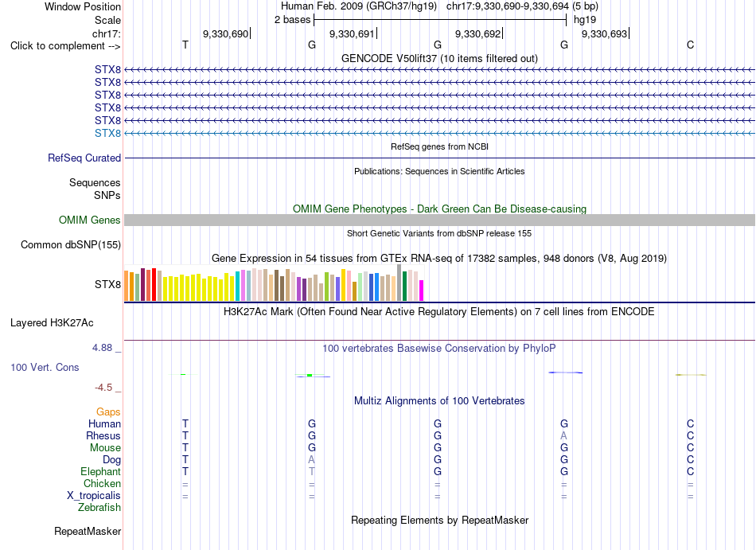Click the gray OMIM Genes bar

439,220
